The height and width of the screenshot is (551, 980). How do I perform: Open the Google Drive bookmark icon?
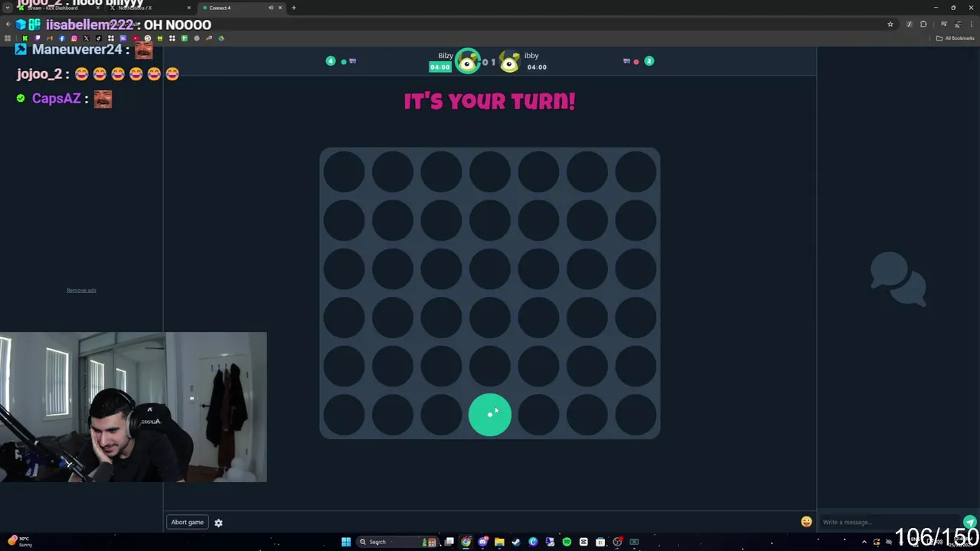tap(220, 38)
